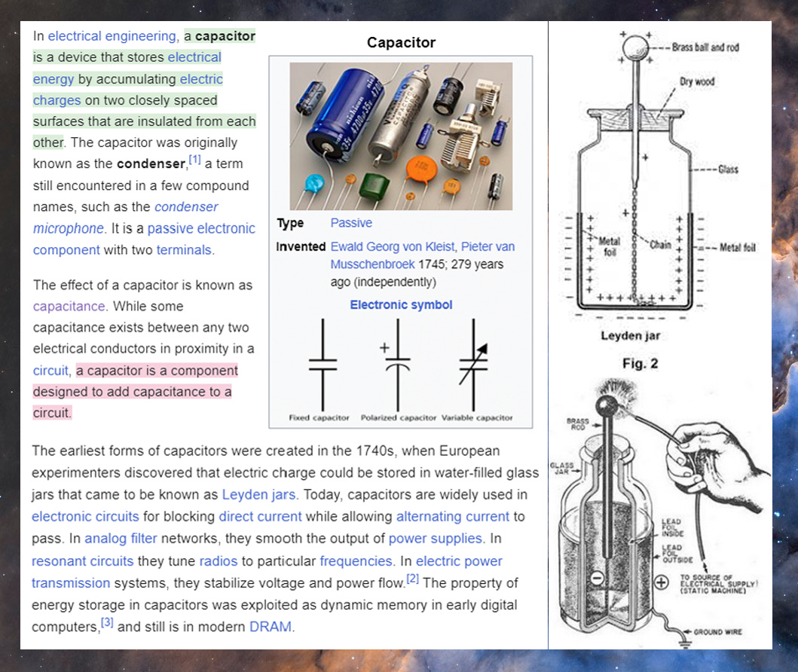Open the Passive type link

[x=351, y=223]
